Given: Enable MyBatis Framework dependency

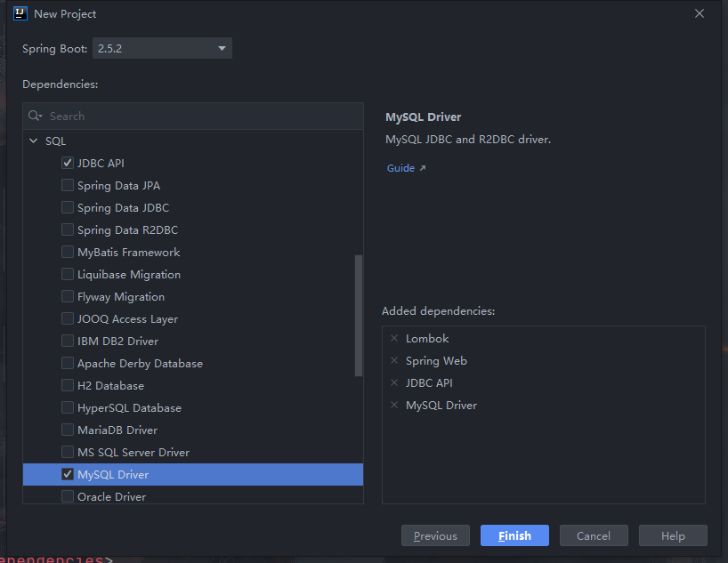Looking at the screenshot, I should [x=68, y=252].
